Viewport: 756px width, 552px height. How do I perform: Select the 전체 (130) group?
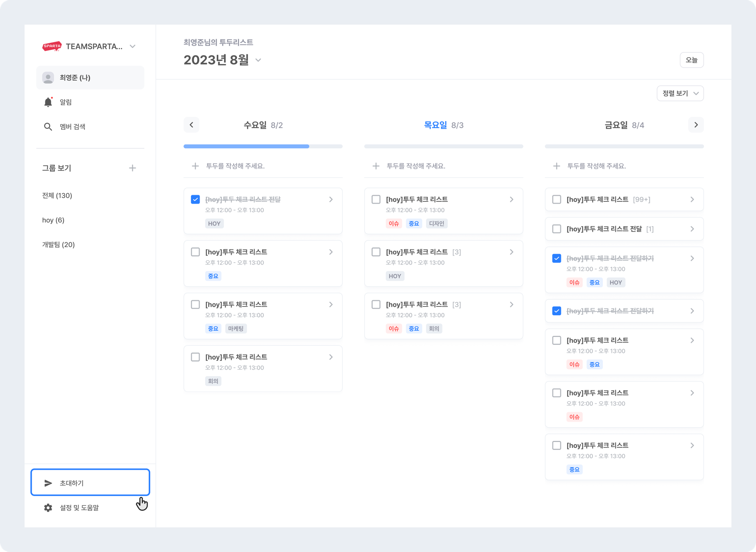coord(57,195)
